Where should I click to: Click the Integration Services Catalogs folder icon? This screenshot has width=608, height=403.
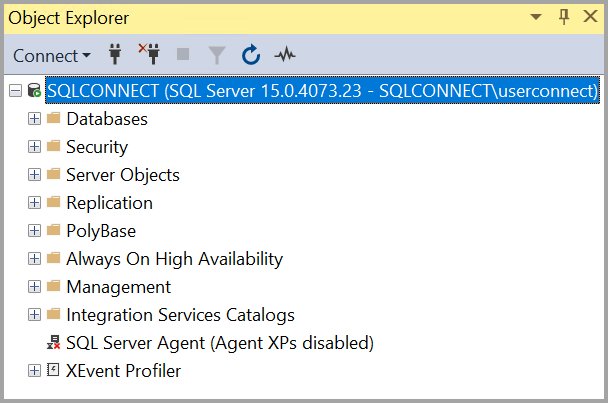click(x=54, y=314)
